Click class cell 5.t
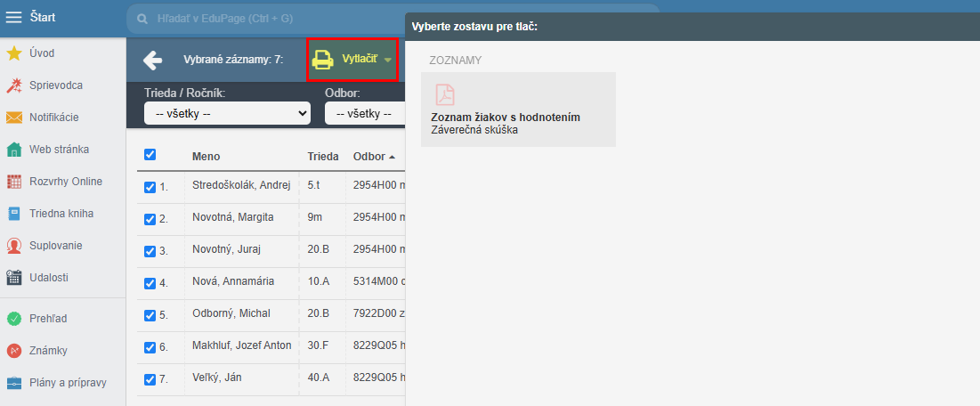 click(312, 185)
